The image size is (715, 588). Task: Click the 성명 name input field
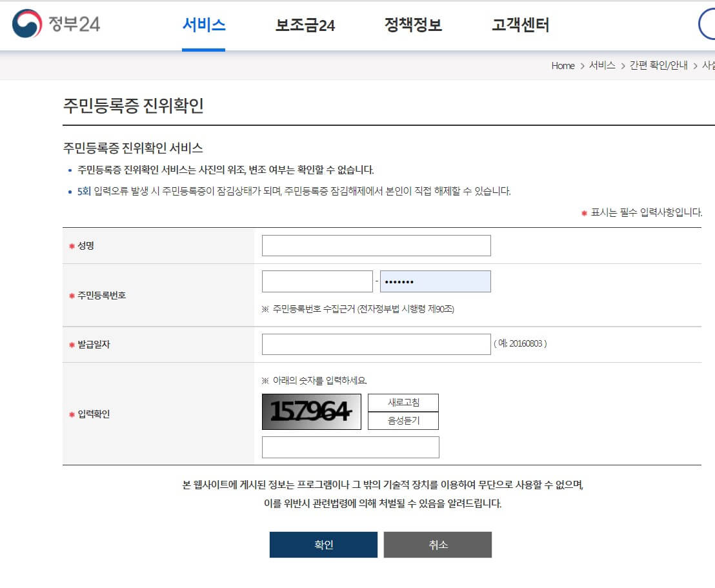click(x=376, y=245)
